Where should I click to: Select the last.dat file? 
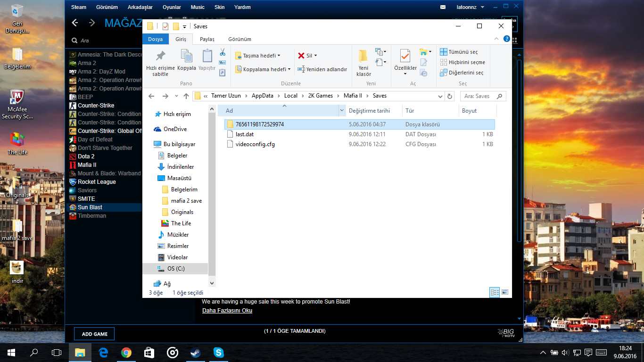click(360, 134)
